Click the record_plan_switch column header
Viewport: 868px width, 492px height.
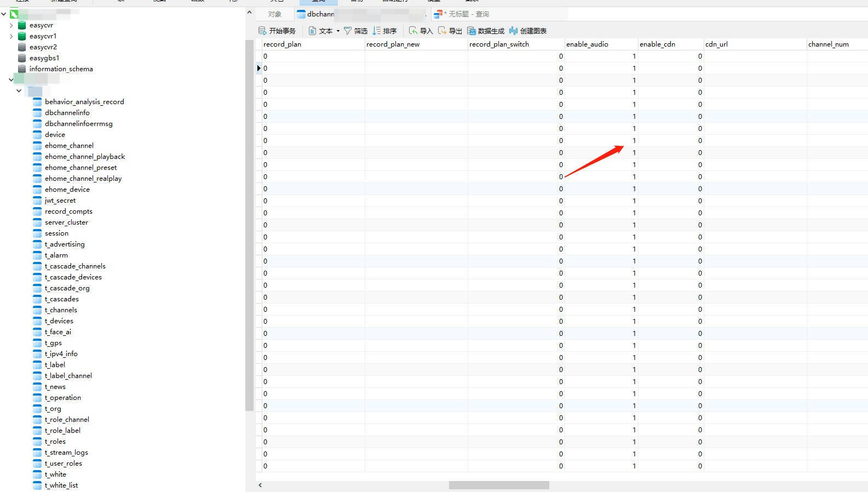point(516,44)
